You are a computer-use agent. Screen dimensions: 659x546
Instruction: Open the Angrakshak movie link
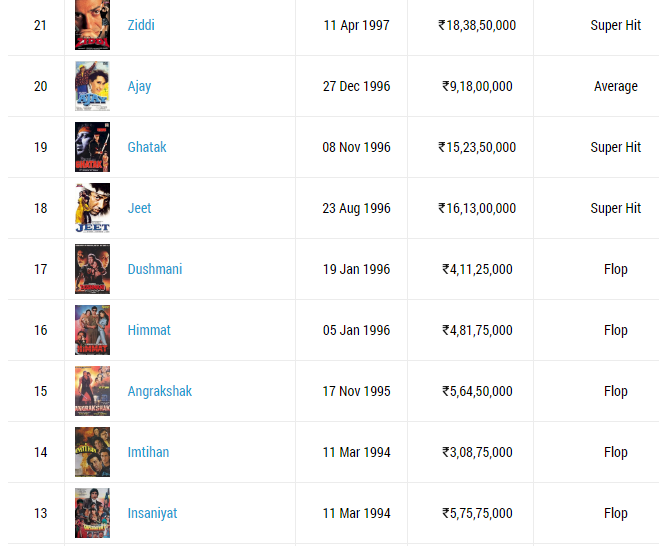160,391
